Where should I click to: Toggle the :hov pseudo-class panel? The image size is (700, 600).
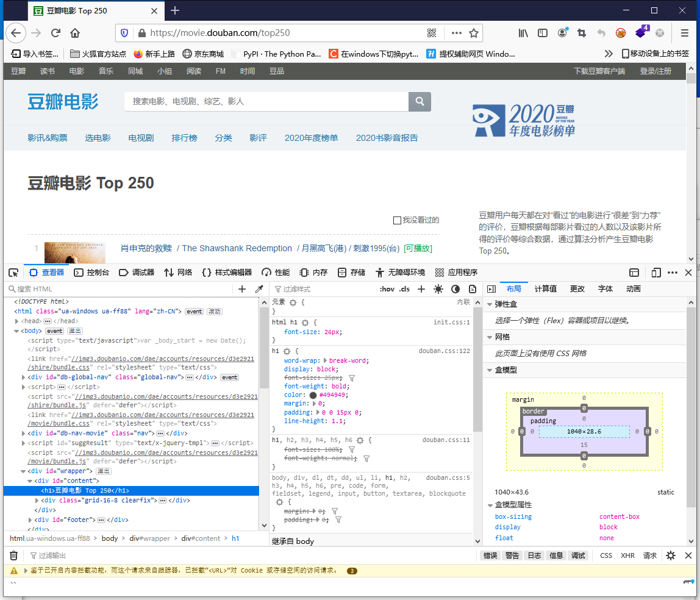tap(387, 289)
